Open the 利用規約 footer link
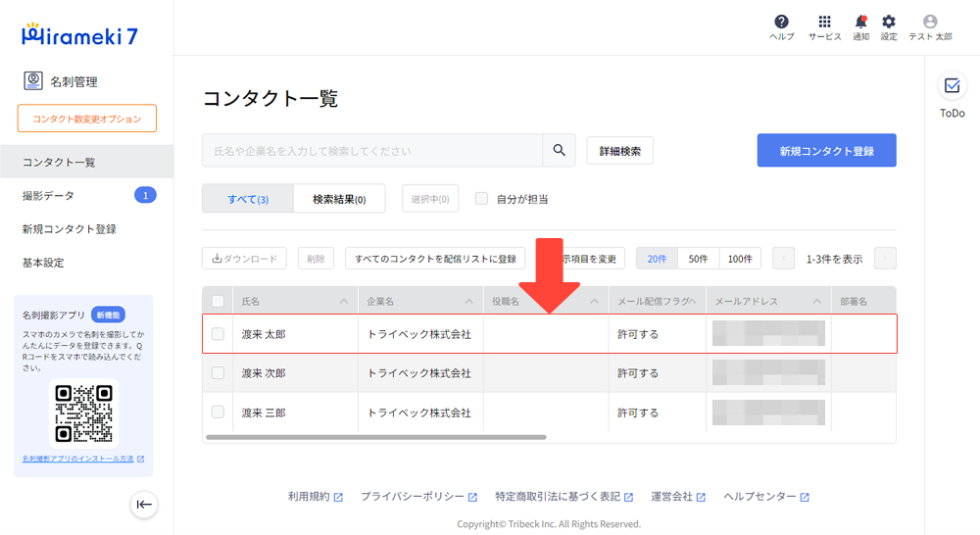The height and width of the screenshot is (535, 980). coord(315,496)
